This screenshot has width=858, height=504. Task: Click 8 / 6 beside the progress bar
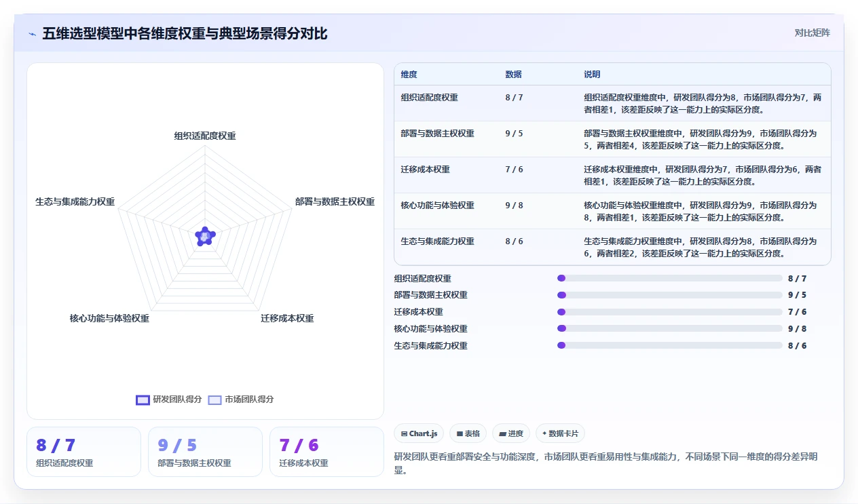click(797, 346)
